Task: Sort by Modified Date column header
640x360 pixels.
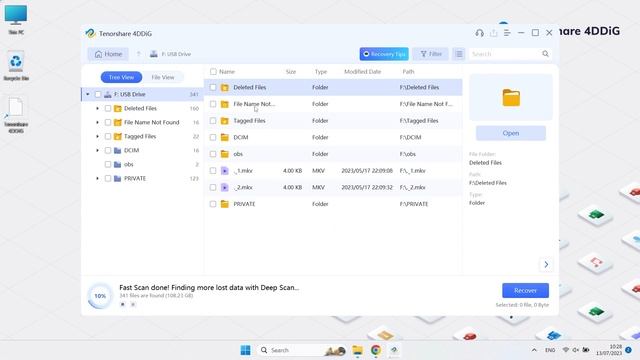Action: coord(362,71)
